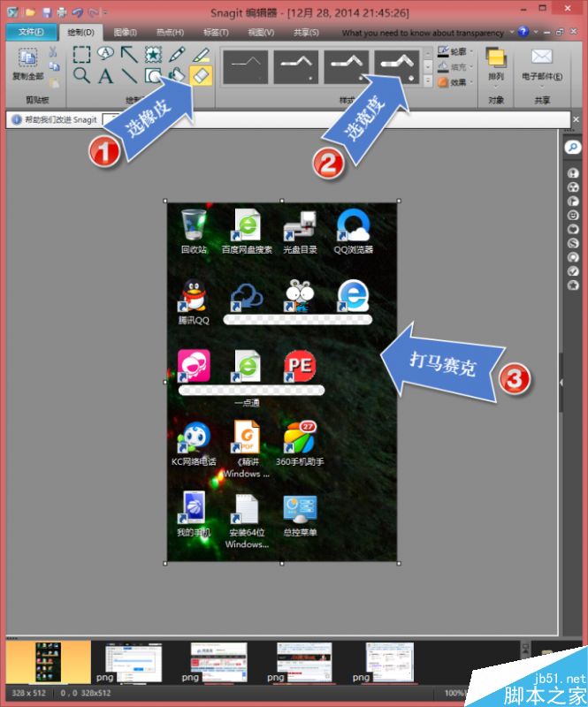Choose the widest eraser width style
This screenshot has height=707, width=588.
pos(397,67)
